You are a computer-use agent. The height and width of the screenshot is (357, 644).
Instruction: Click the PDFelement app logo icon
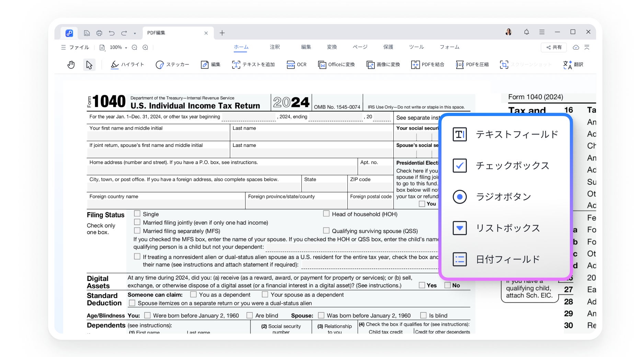(x=69, y=33)
